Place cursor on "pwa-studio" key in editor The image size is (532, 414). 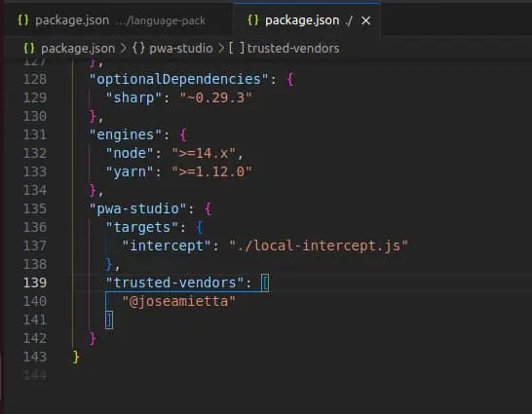tap(137, 208)
